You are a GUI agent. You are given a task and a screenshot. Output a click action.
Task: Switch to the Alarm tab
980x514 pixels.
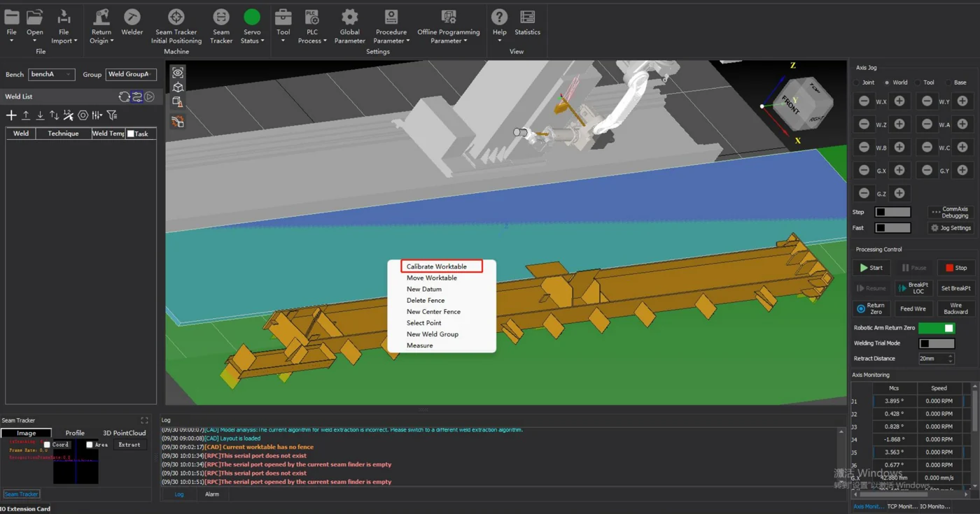212,494
